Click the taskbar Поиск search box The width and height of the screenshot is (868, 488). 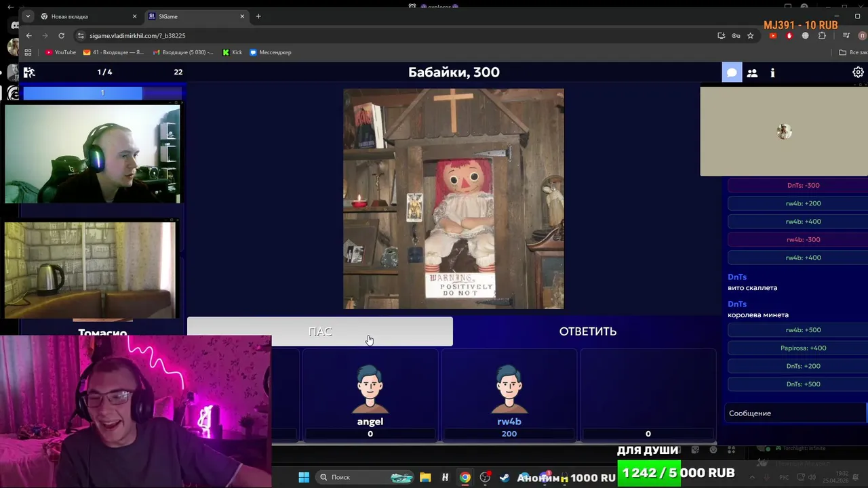[366, 477]
